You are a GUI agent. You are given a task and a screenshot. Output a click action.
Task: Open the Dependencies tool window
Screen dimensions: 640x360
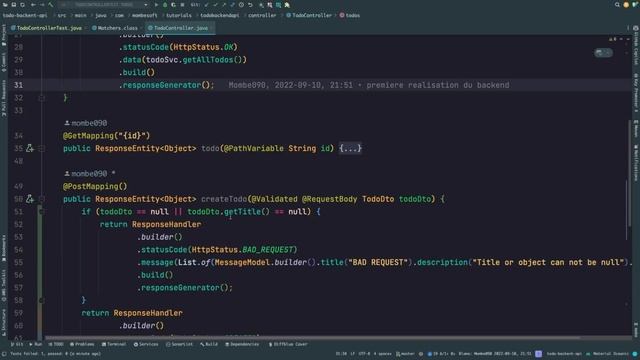coord(242,344)
